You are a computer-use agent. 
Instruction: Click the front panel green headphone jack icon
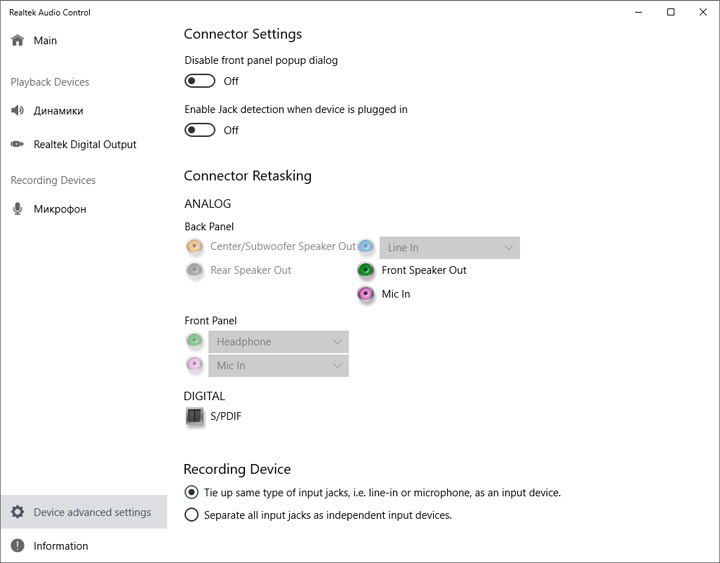pos(194,341)
